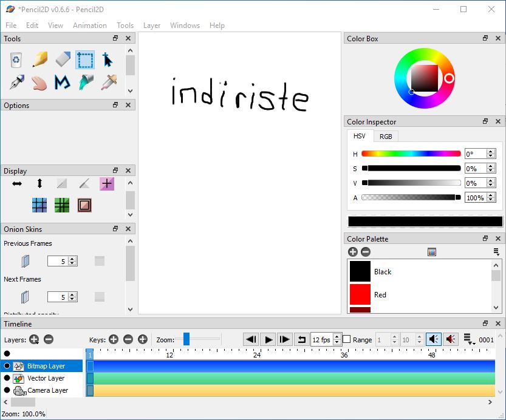Toggle visibility of all layers
The image size is (506, 420).
(x=7, y=354)
